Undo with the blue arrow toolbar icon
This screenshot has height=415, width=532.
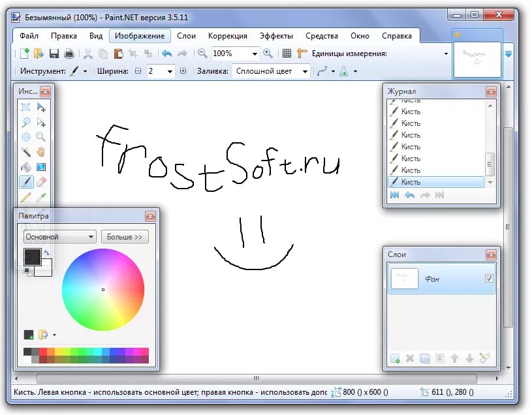[166, 54]
